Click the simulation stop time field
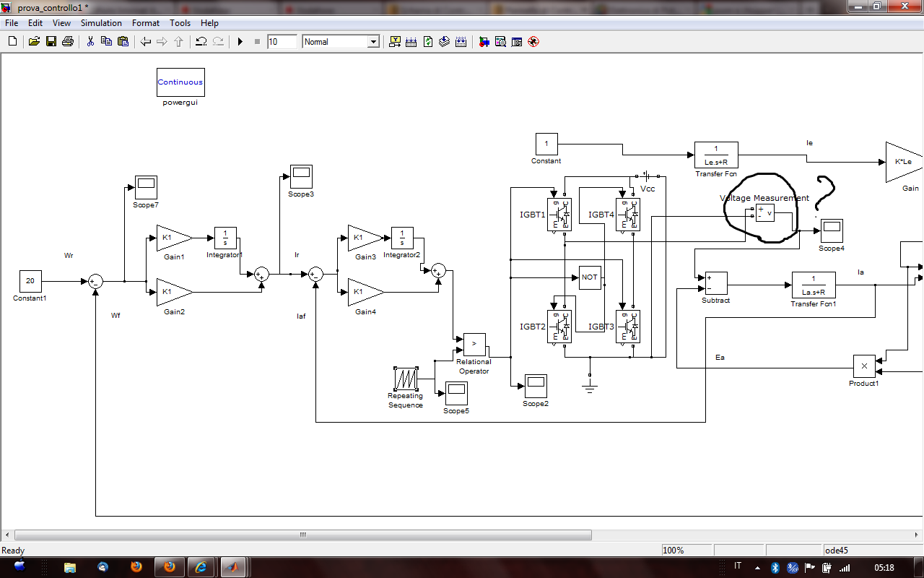The image size is (924, 578). tap(282, 42)
